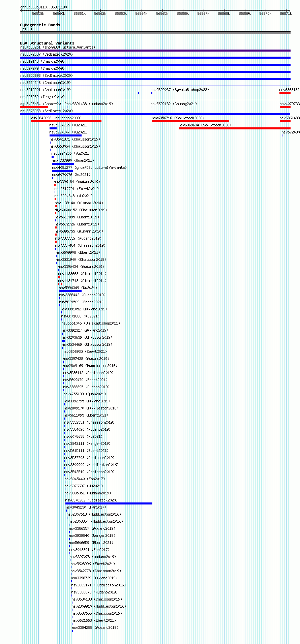Select the purple nsv4568251 gnomAD variant bar
This screenshot has height=644, width=300.
[x=155, y=51]
